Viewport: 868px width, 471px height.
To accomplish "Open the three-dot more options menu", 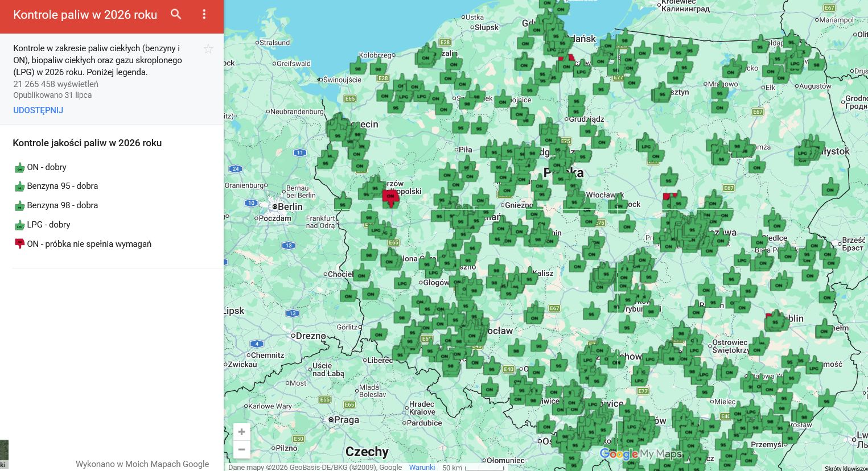I will (x=204, y=15).
